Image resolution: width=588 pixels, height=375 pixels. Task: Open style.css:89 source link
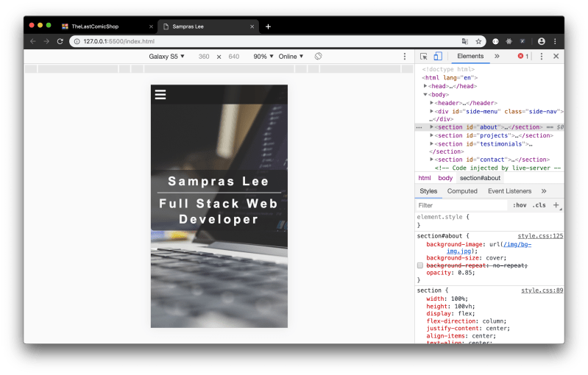coord(542,290)
